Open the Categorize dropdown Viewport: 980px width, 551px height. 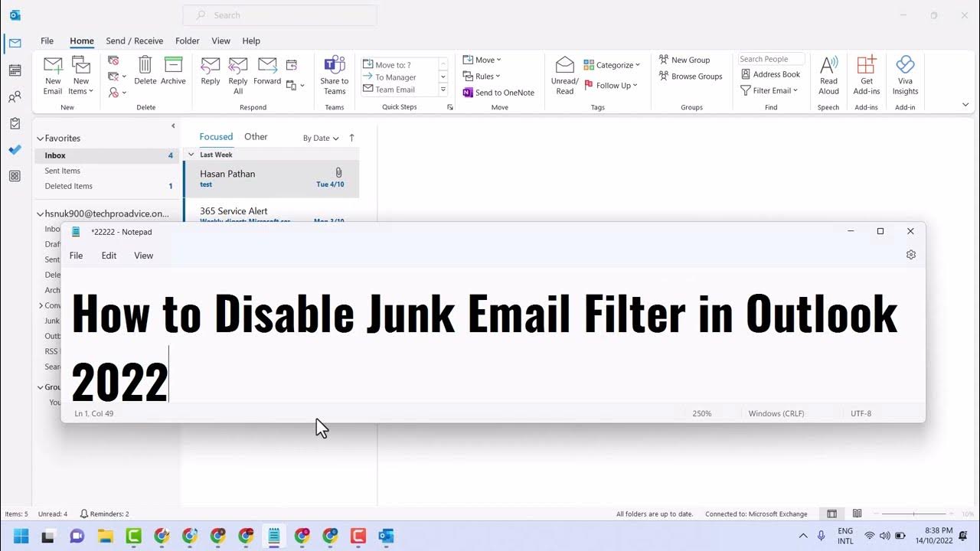pyautogui.click(x=612, y=65)
